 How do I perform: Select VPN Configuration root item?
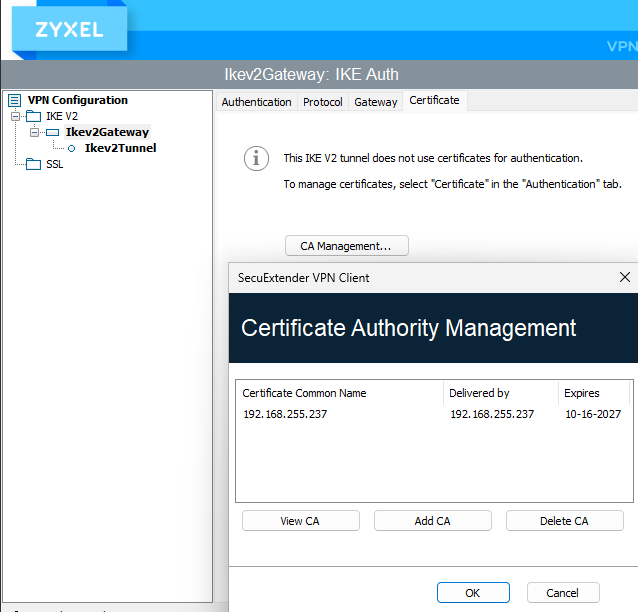77,100
